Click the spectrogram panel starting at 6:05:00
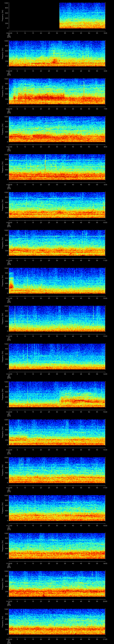This screenshot has width=114, height=644. point(57,53)
